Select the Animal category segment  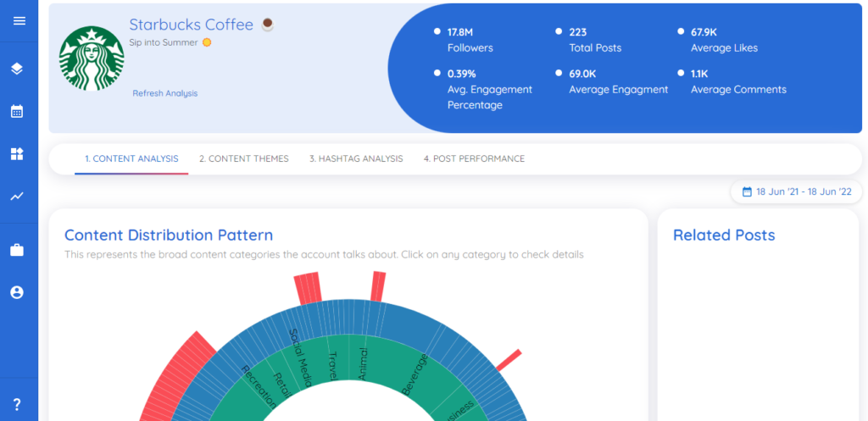point(363,363)
